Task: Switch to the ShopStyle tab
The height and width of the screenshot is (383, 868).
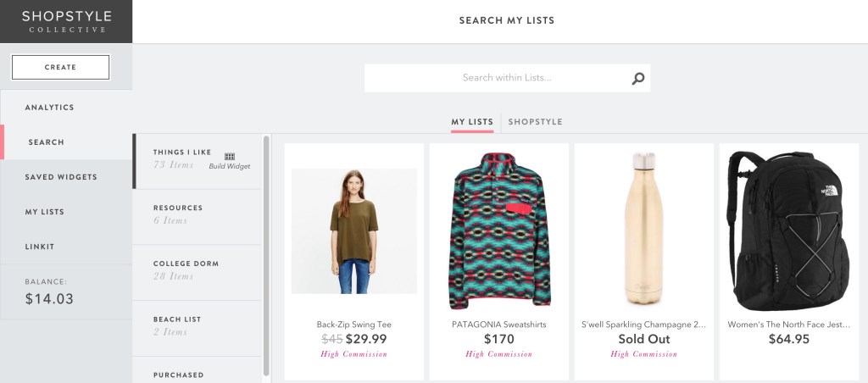Action: (536, 122)
